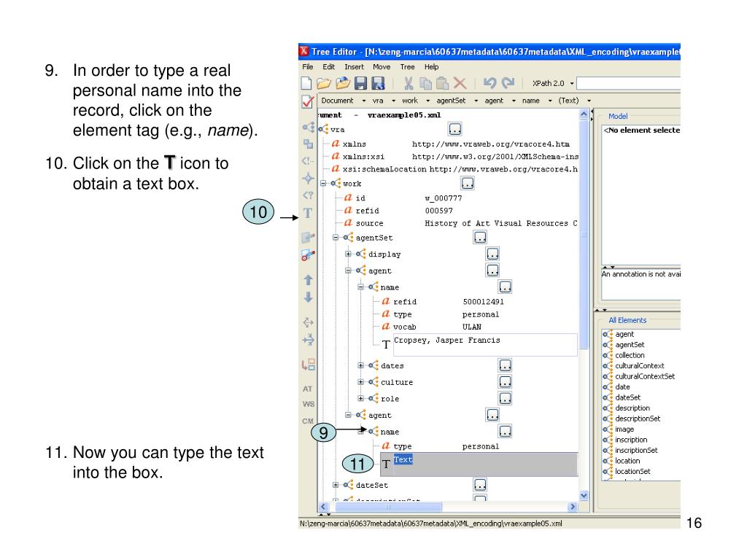Click the 'Cropsey, Jasper Francis' text box
Viewport: 747px width, 560px height.
485,345
